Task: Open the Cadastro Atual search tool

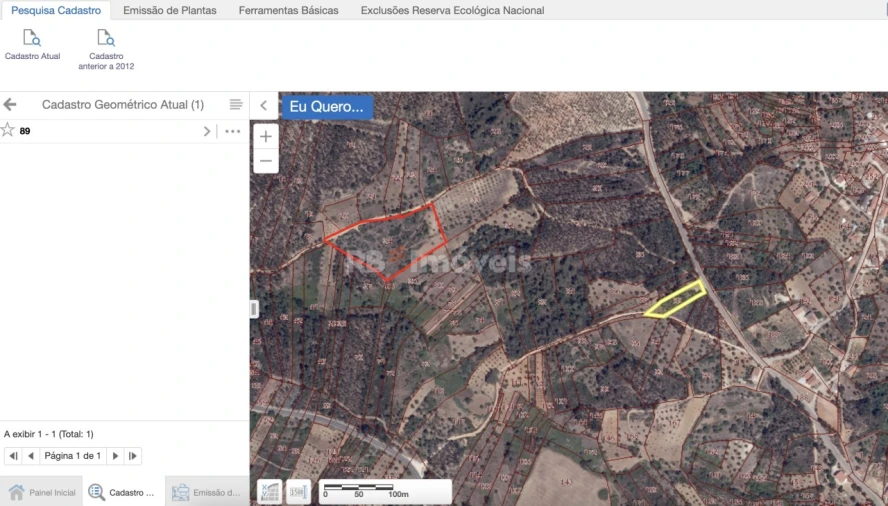Action: coord(32,44)
